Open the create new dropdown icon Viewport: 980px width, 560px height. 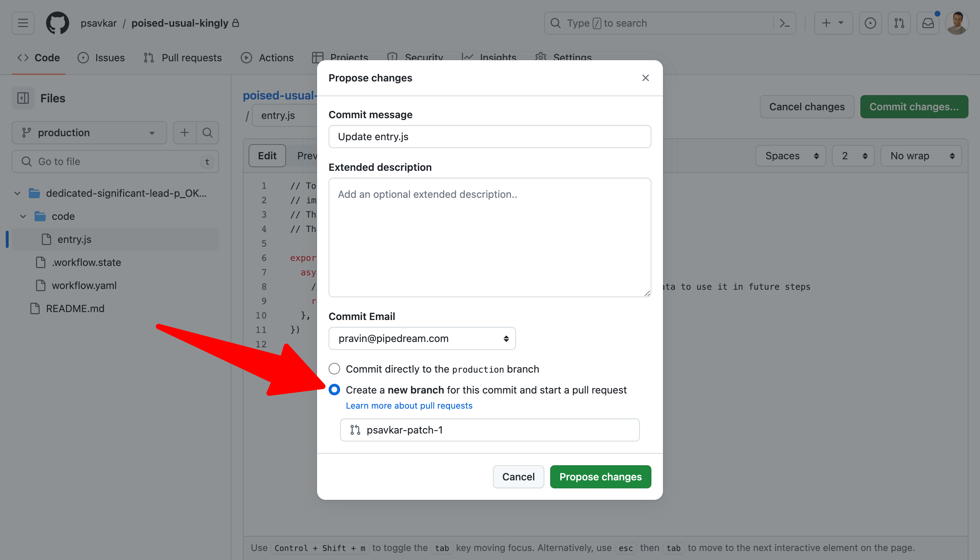[833, 23]
